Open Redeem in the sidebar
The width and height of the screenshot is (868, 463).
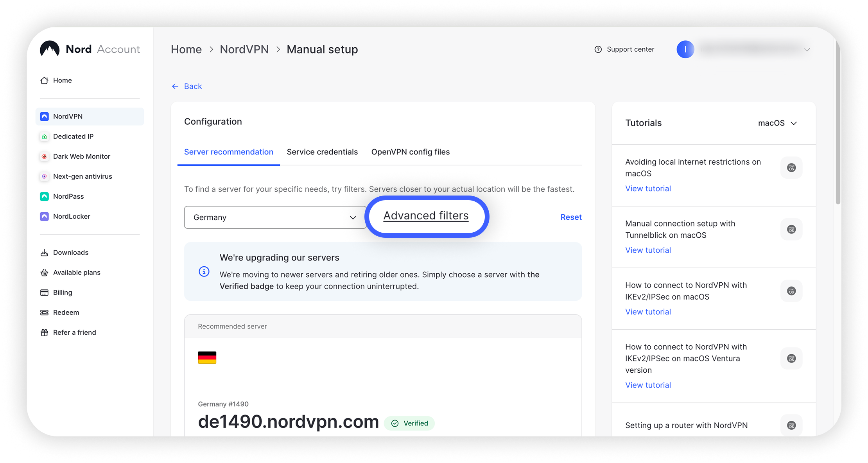[x=59, y=312]
